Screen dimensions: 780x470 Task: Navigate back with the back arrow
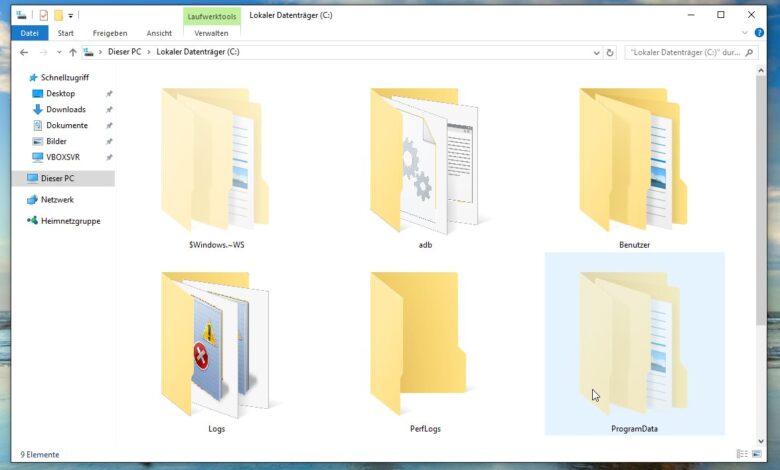point(24,52)
